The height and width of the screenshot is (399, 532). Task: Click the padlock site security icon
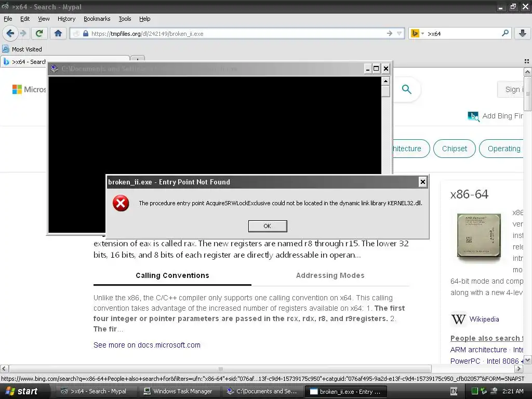[x=86, y=33]
